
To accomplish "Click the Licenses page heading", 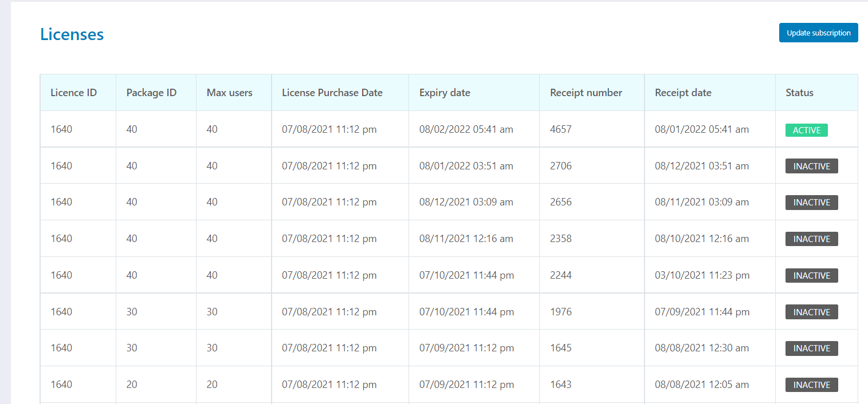I will 72,34.
